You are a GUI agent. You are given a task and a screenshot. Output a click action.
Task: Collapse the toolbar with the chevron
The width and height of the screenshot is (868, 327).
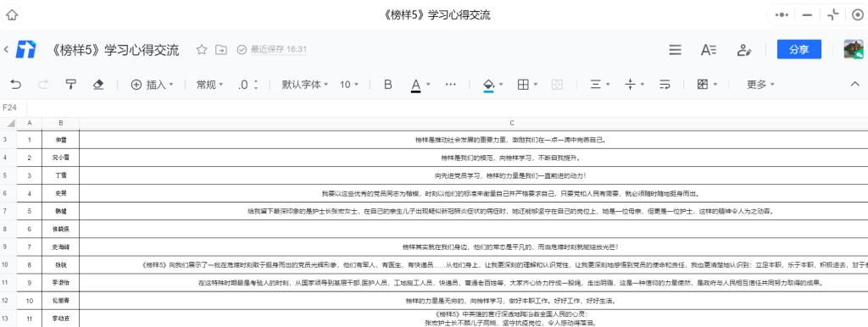pyautogui.click(x=854, y=84)
